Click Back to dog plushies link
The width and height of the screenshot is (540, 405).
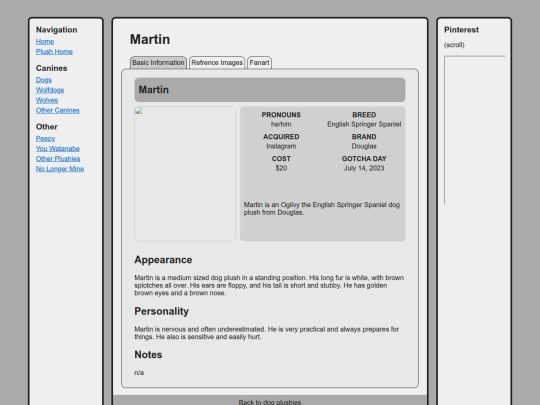click(x=270, y=402)
